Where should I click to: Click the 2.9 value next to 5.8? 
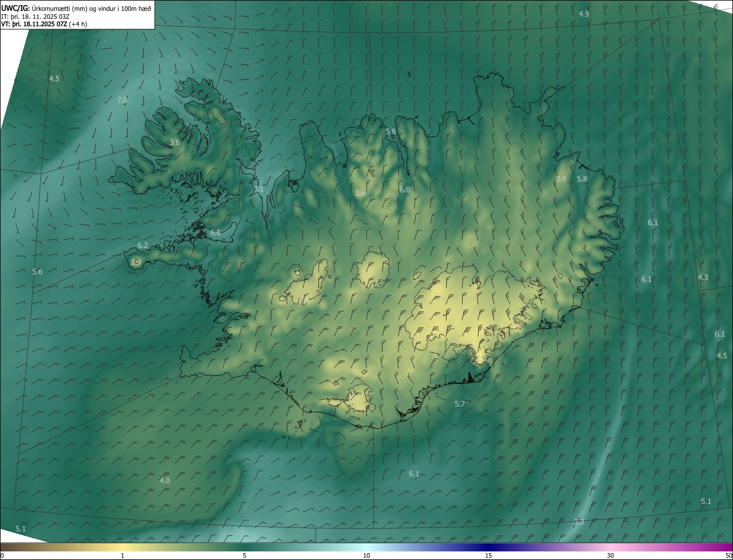point(561,179)
